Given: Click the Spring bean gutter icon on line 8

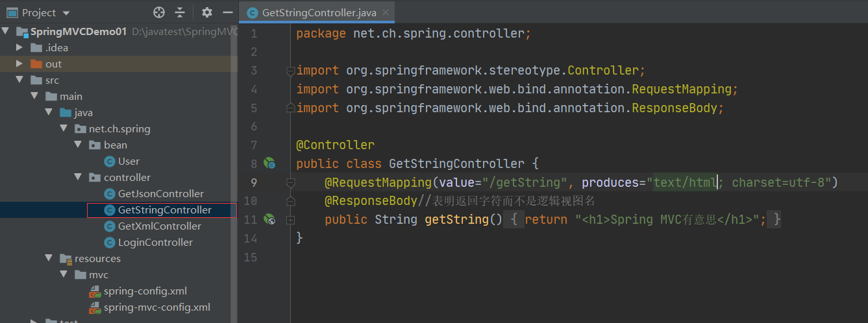Looking at the screenshot, I should (x=269, y=163).
